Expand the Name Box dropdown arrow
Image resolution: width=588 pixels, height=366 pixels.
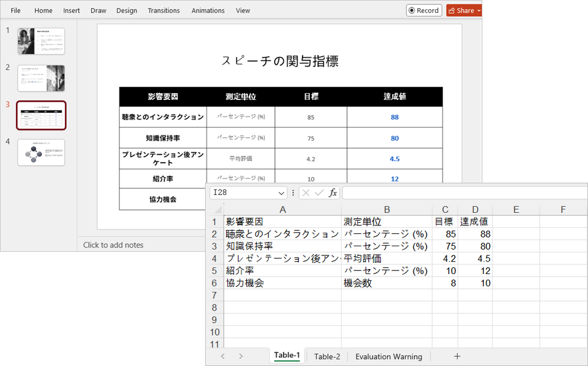coord(281,193)
